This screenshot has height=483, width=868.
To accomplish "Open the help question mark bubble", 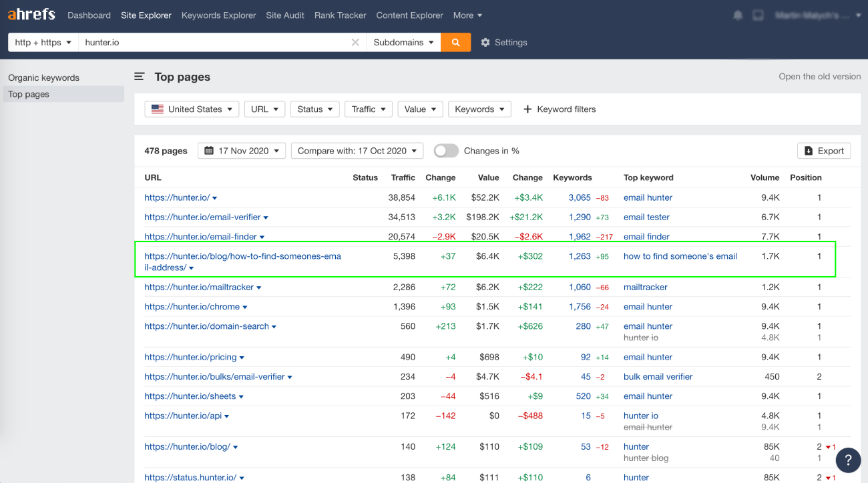I will 848,460.
